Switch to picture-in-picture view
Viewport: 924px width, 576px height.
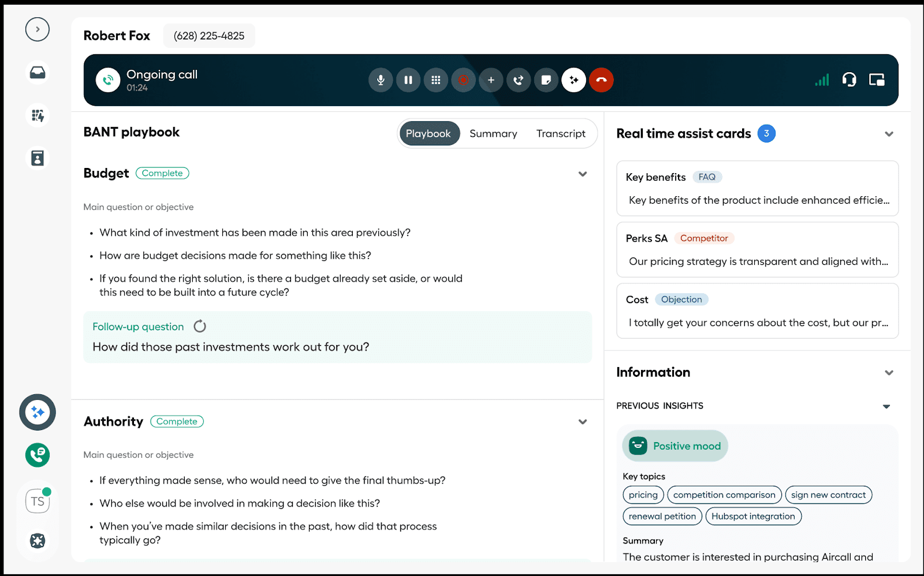click(877, 80)
